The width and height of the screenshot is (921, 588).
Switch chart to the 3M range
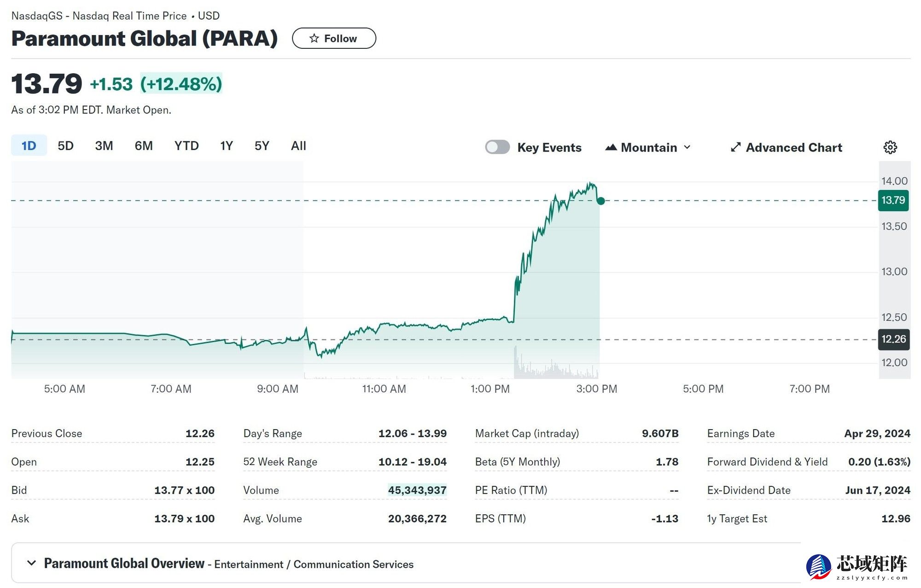[104, 146]
